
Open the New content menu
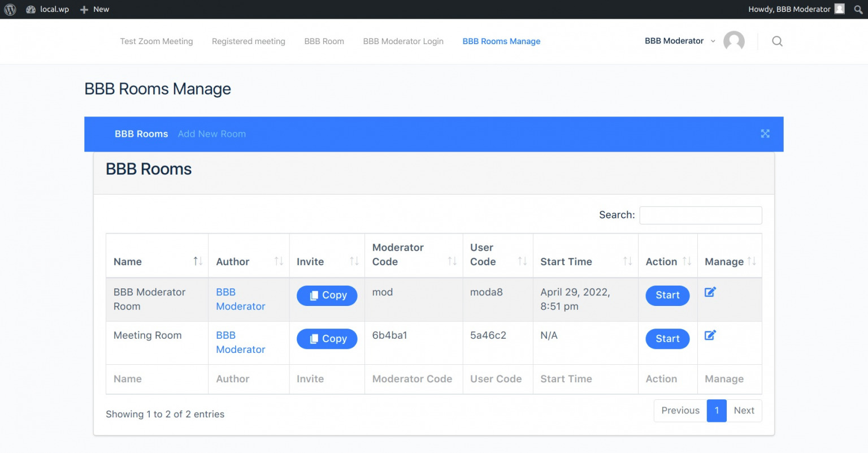coord(95,10)
